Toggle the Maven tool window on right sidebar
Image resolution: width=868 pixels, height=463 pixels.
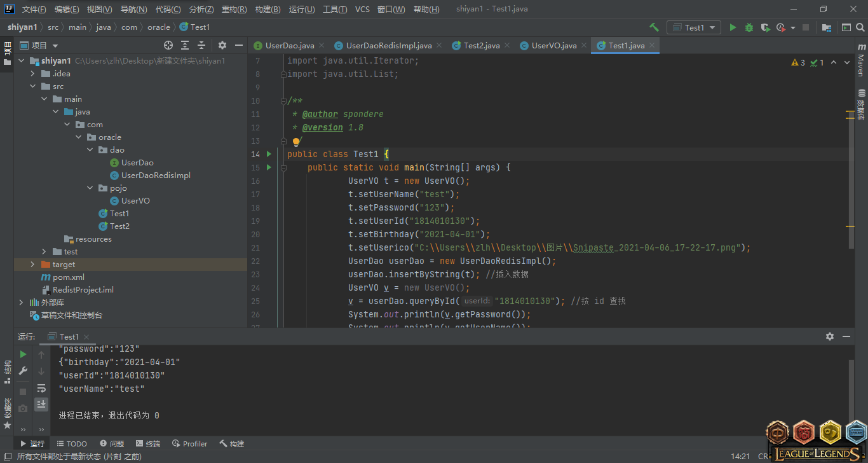[861, 60]
